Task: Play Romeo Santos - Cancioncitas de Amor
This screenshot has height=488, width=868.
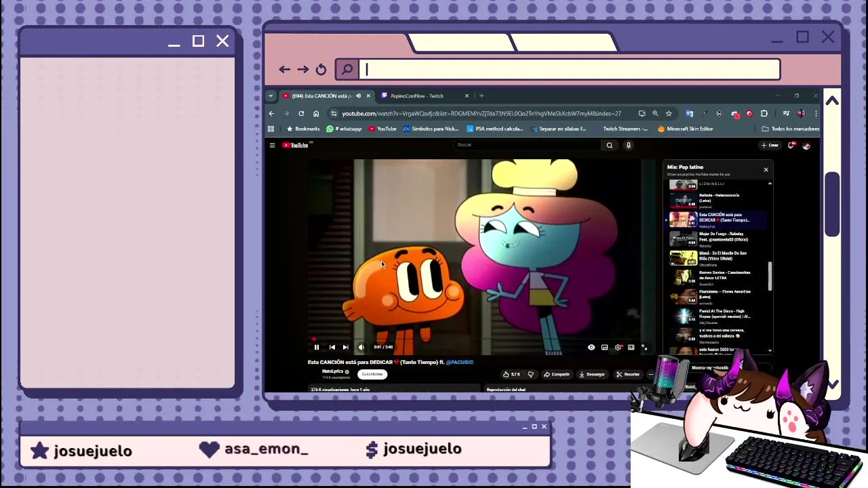Action: (717, 277)
